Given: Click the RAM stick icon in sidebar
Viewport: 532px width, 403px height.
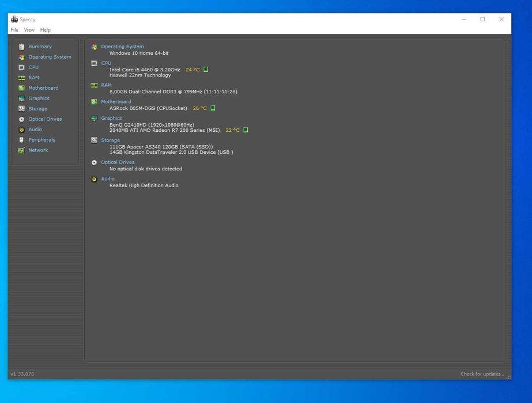Looking at the screenshot, I should coord(21,78).
